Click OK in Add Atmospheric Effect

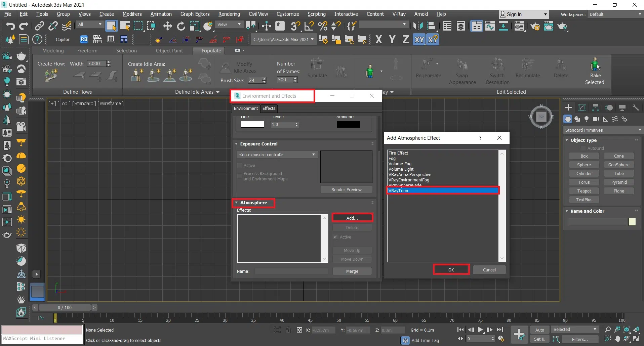pos(451,270)
